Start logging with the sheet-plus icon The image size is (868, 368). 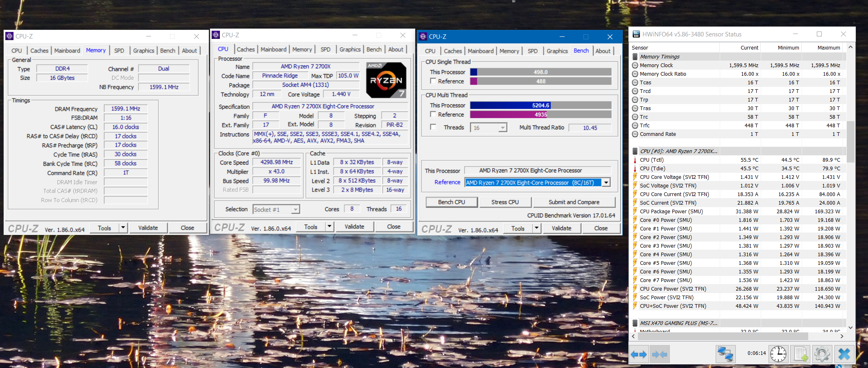click(800, 354)
